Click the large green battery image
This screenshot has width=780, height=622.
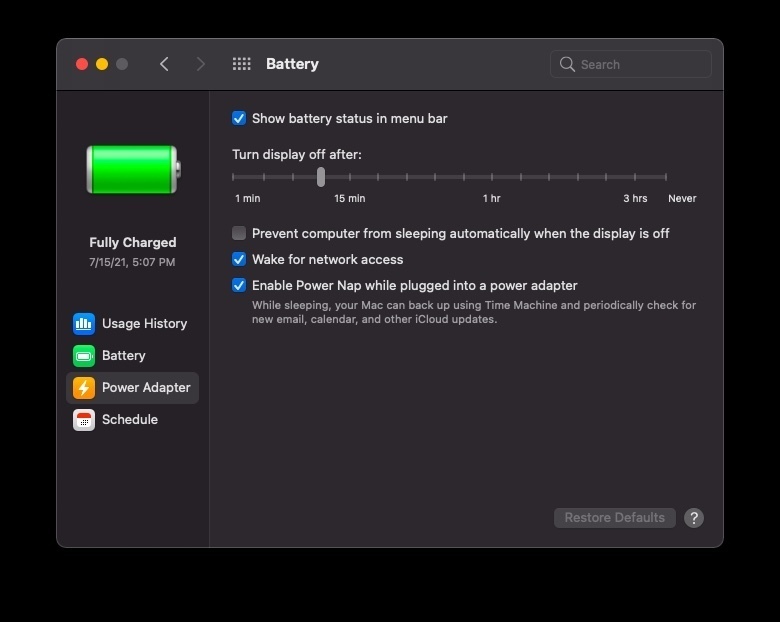132,169
